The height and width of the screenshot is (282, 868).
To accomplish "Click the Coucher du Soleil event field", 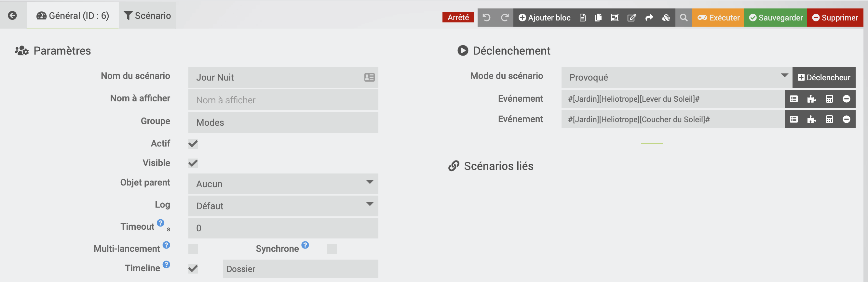I will (x=673, y=120).
